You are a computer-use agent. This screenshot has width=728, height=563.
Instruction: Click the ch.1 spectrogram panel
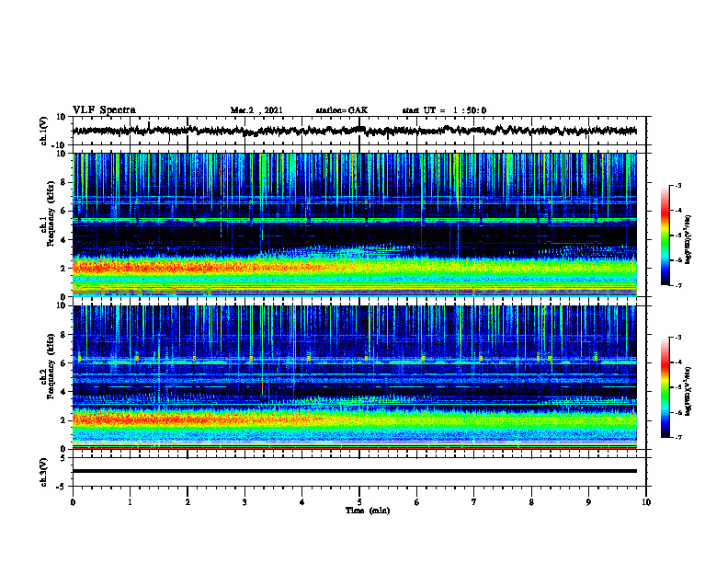[354, 224]
